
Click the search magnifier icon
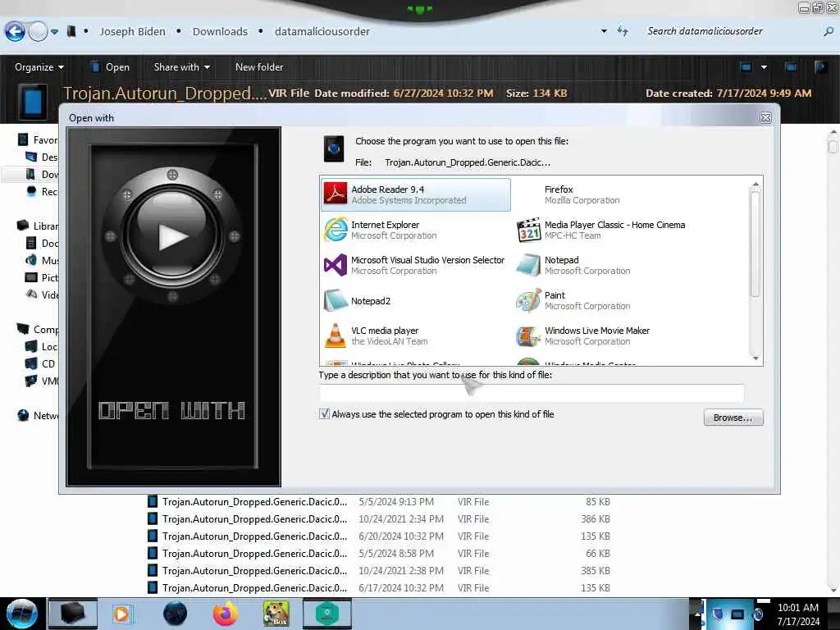click(x=829, y=32)
